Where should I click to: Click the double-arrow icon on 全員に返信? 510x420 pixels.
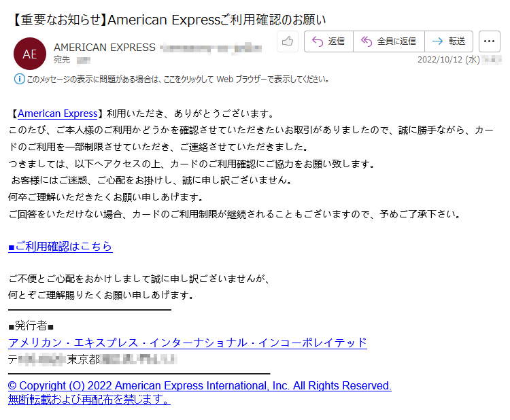367,41
